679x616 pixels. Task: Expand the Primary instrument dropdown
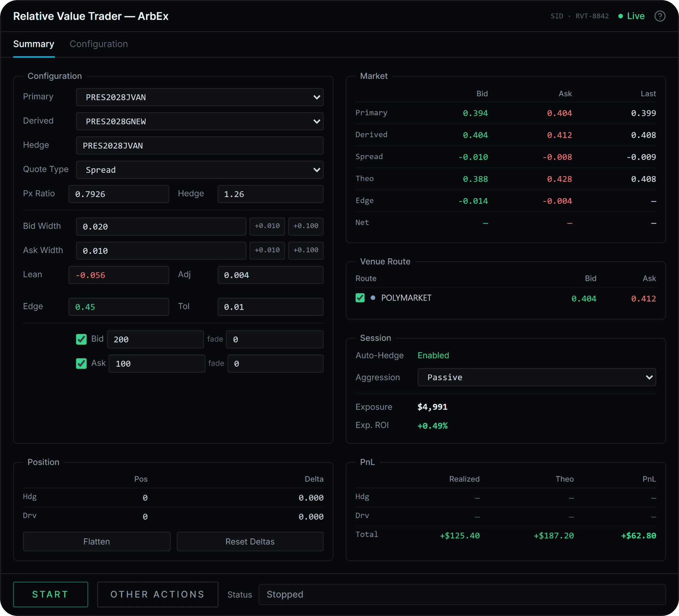[200, 97]
